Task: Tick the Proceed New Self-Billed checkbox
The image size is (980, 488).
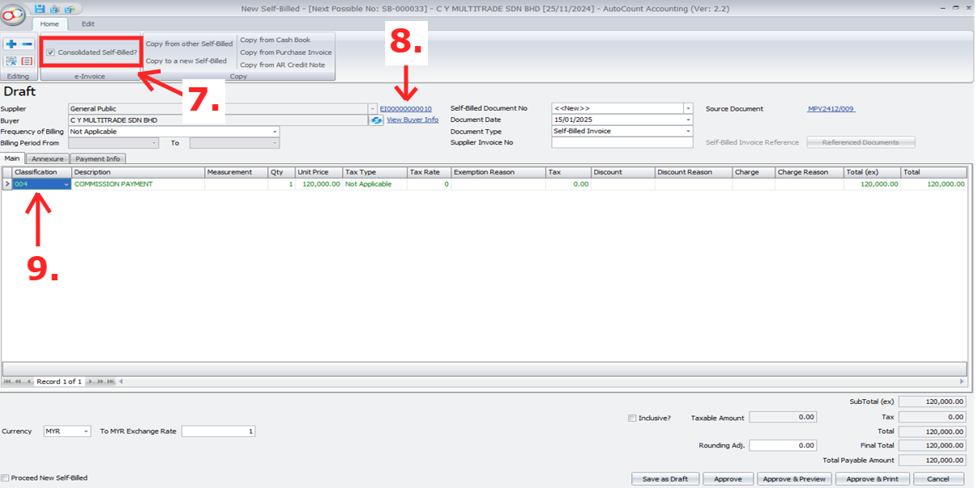Action: point(6,477)
